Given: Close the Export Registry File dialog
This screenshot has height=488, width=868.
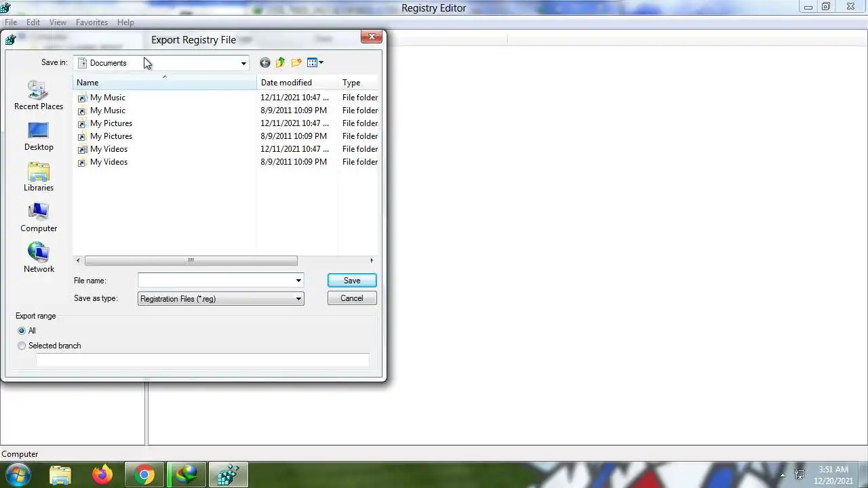Looking at the screenshot, I should pyautogui.click(x=372, y=37).
